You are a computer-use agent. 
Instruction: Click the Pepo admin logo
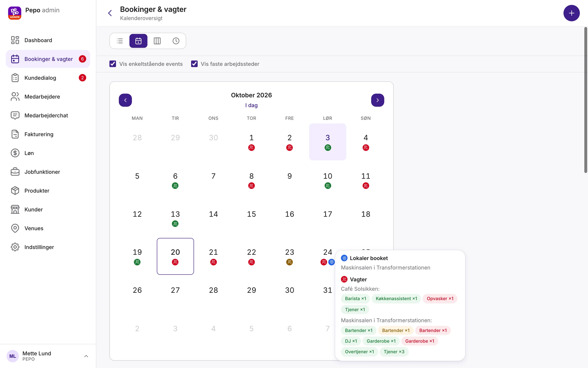click(x=15, y=13)
